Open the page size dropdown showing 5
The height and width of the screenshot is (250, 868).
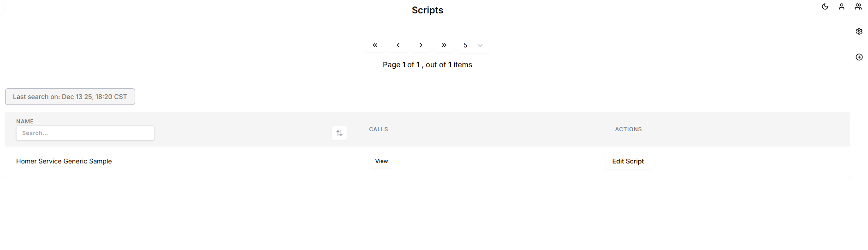click(x=473, y=45)
